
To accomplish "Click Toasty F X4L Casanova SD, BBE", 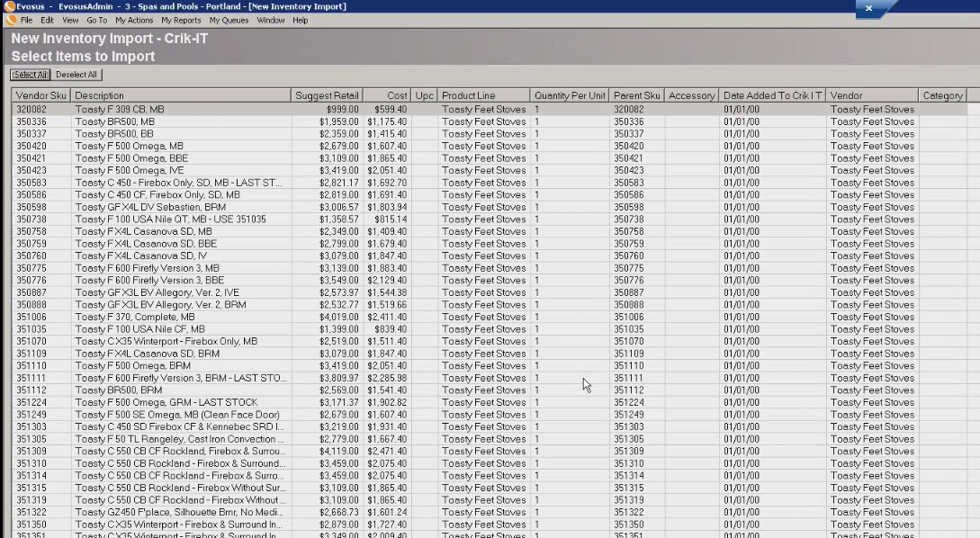I will click(146, 244).
